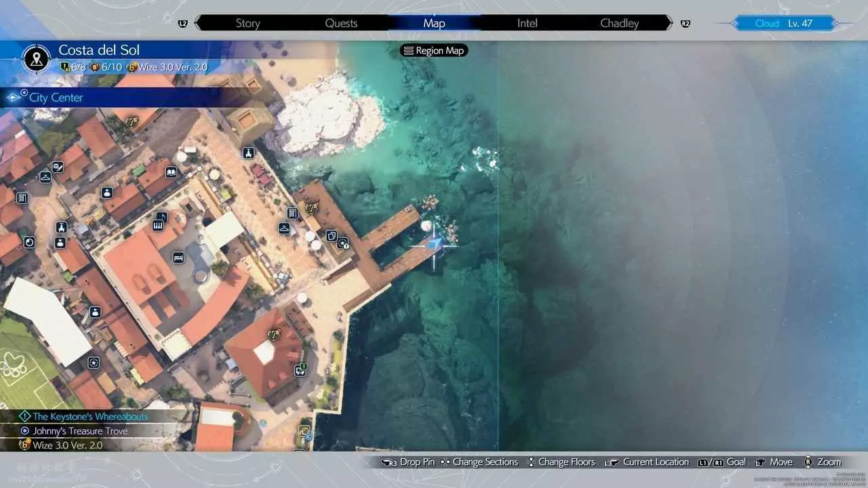The image size is (868, 488).
Task: Click Current Location in the bottom bar
Action: pyautogui.click(x=648, y=462)
